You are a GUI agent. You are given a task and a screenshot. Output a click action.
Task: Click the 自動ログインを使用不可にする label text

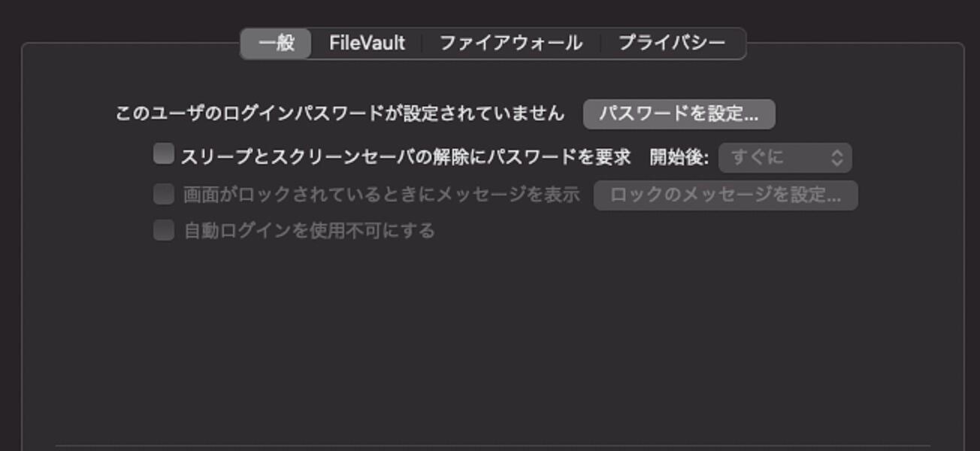[x=310, y=231]
